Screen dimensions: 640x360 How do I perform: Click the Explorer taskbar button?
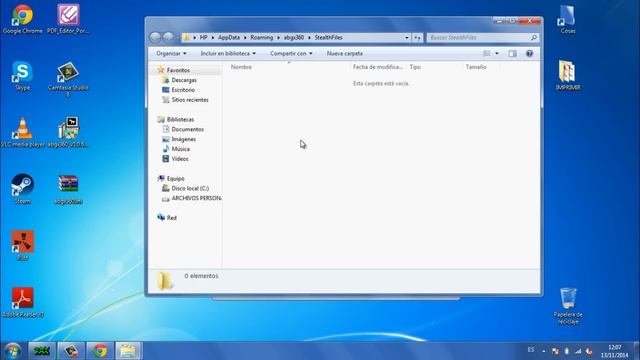point(129,351)
